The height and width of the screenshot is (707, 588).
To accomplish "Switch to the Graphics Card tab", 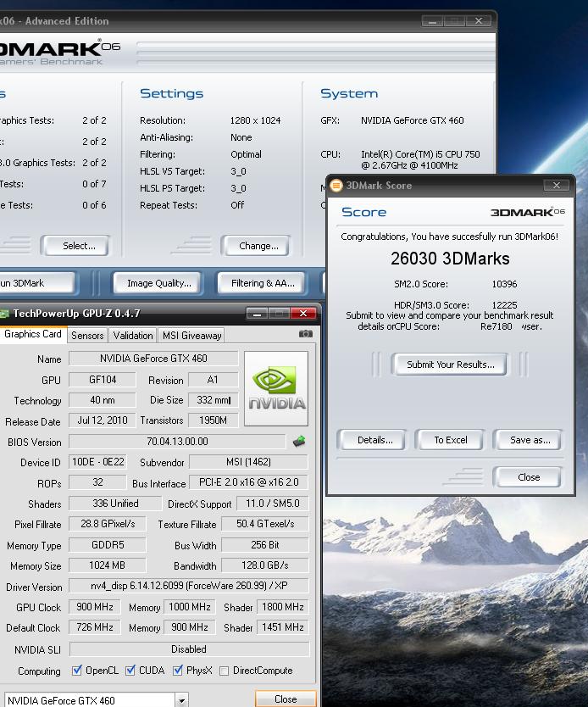I will (x=32, y=334).
